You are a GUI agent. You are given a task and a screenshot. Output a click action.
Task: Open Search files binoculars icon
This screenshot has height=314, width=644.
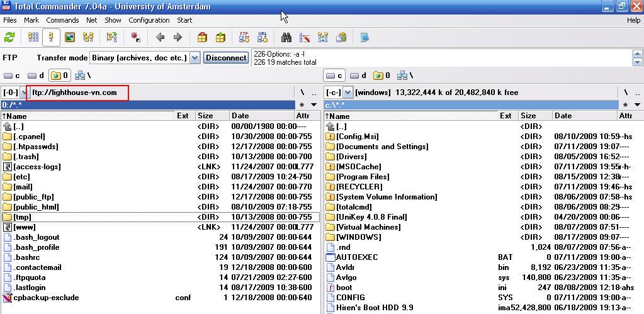click(286, 38)
